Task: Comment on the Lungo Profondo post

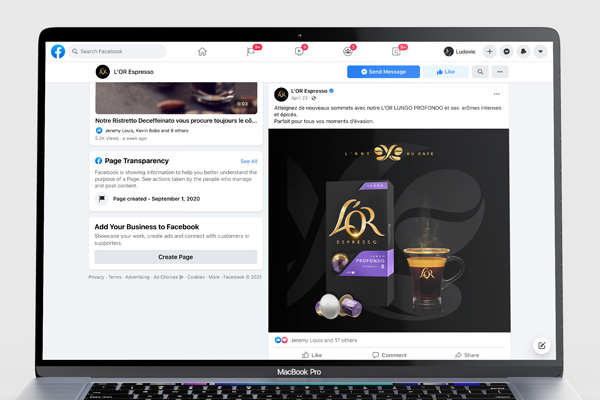Action: (x=390, y=355)
